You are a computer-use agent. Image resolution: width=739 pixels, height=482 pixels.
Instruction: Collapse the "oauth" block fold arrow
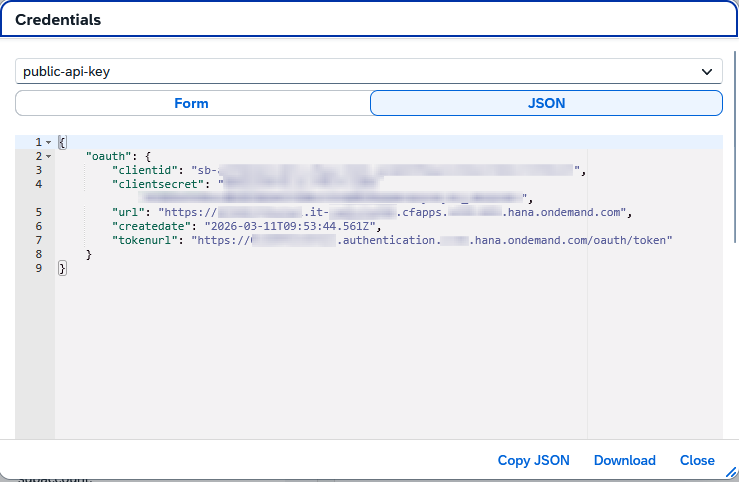point(48,157)
